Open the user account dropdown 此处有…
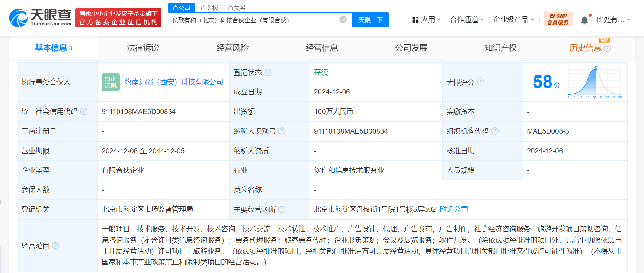The height and width of the screenshot is (273, 644). tap(613, 20)
